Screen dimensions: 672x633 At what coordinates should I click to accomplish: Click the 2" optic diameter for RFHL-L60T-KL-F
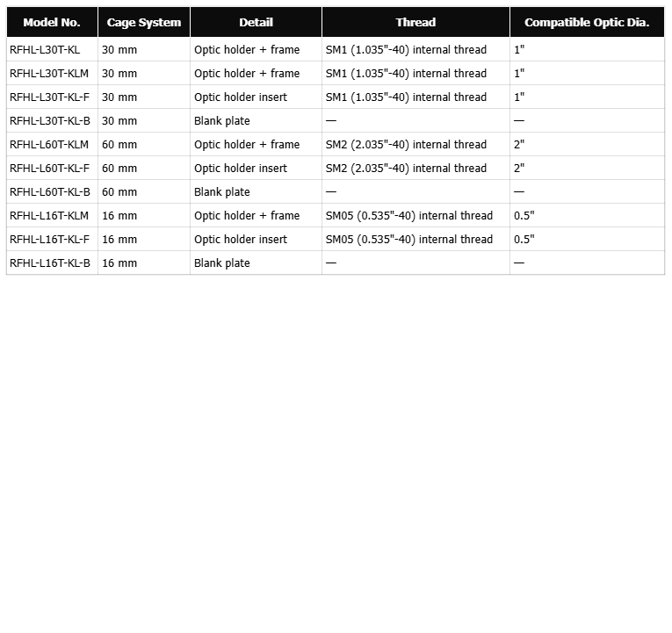[519, 169]
